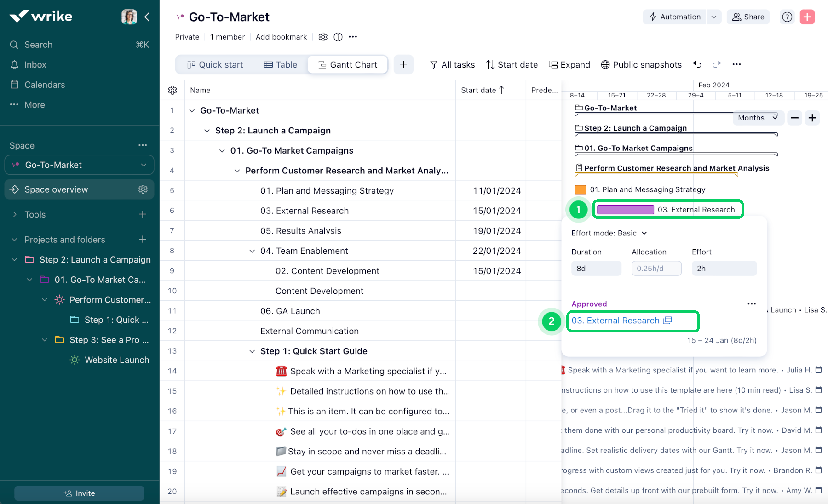Screen dimensions: 828x504
Task: Click the purple External Research Gantt bar
Action: click(x=625, y=210)
